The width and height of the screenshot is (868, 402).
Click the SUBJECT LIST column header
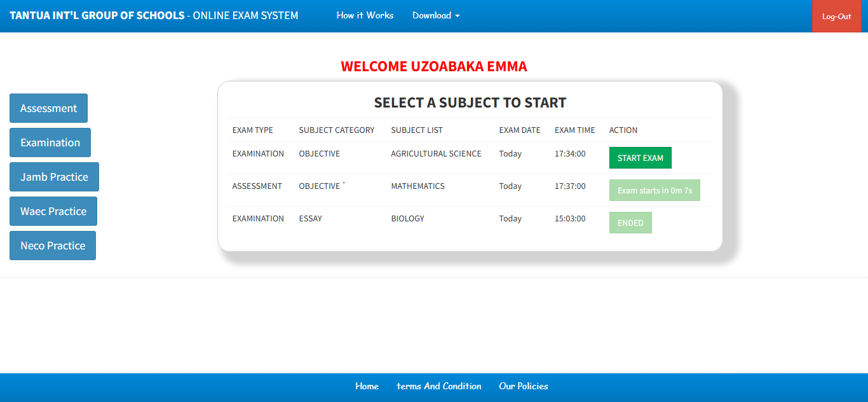pyautogui.click(x=417, y=130)
